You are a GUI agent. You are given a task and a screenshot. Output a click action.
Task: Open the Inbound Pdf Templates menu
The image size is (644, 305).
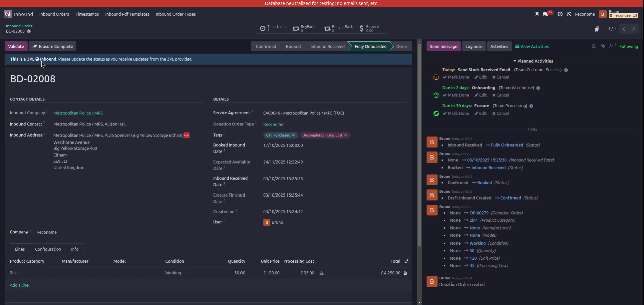click(x=127, y=14)
